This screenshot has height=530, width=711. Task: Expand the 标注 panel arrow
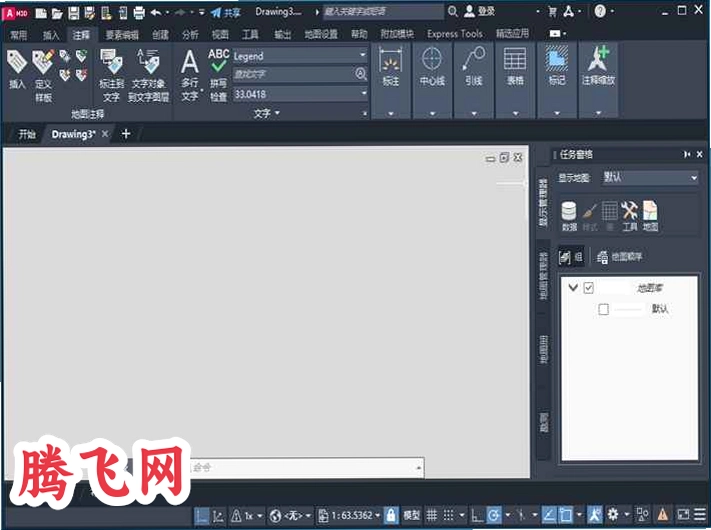click(391, 113)
